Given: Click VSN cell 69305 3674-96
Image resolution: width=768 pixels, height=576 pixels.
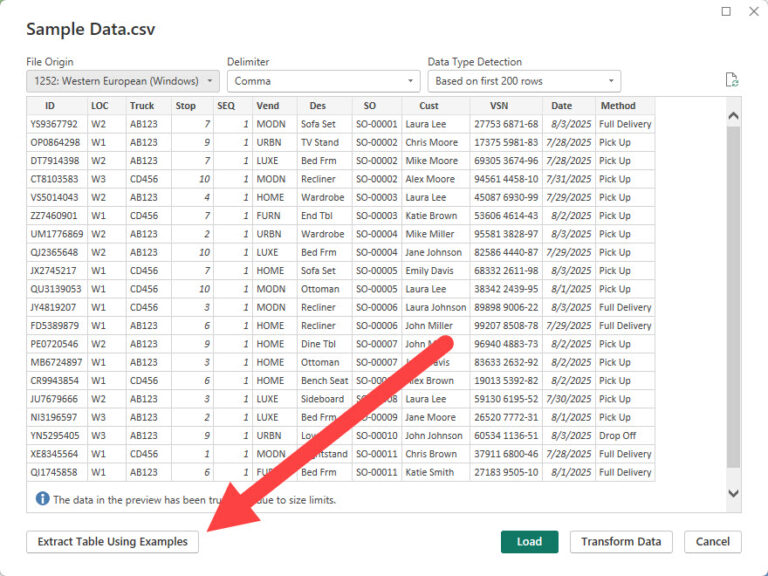Looking at the screenshot, I should 506,161.
